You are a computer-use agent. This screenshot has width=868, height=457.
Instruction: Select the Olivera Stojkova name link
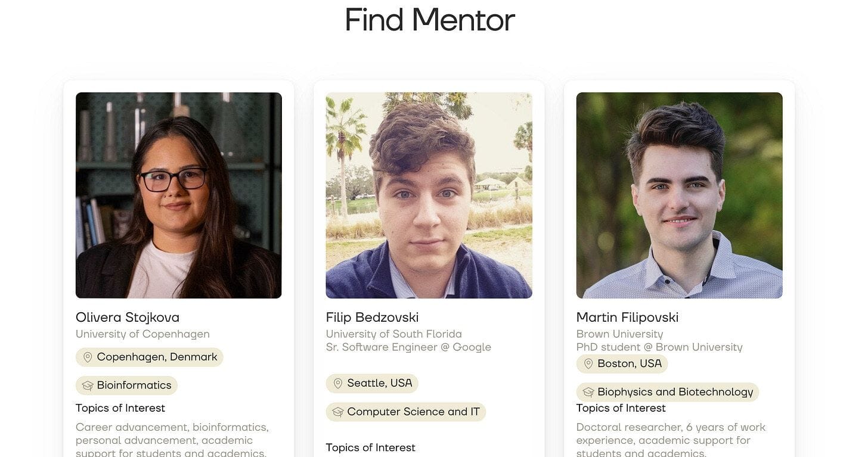(128, 317)
